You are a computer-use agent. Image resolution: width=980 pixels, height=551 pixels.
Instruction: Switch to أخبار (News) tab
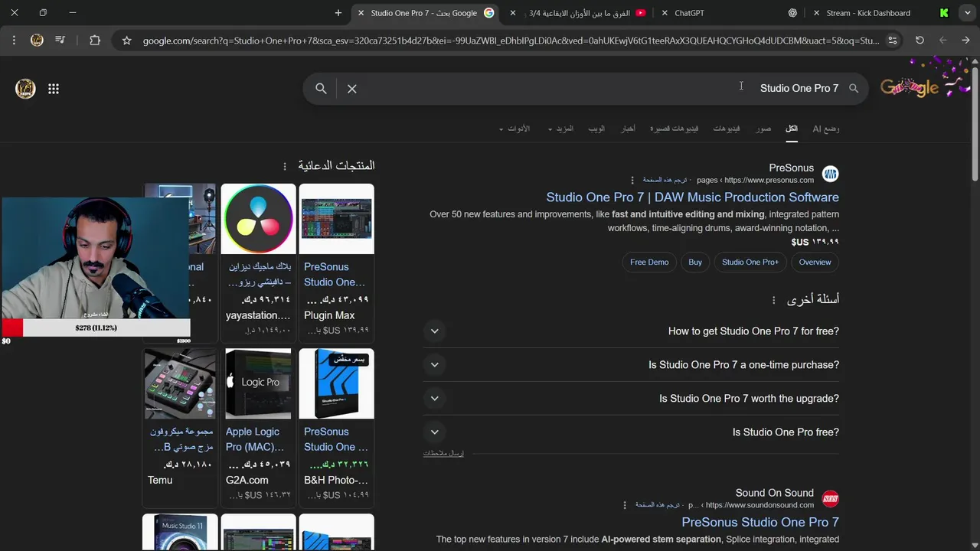point(628,129)
